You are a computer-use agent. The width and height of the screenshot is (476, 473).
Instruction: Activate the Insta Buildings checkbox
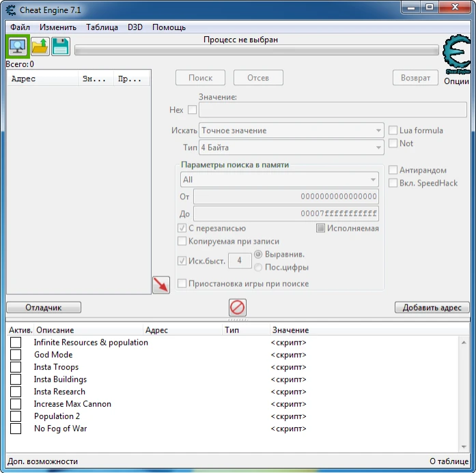pyautogui.click(x=16, y=379)
